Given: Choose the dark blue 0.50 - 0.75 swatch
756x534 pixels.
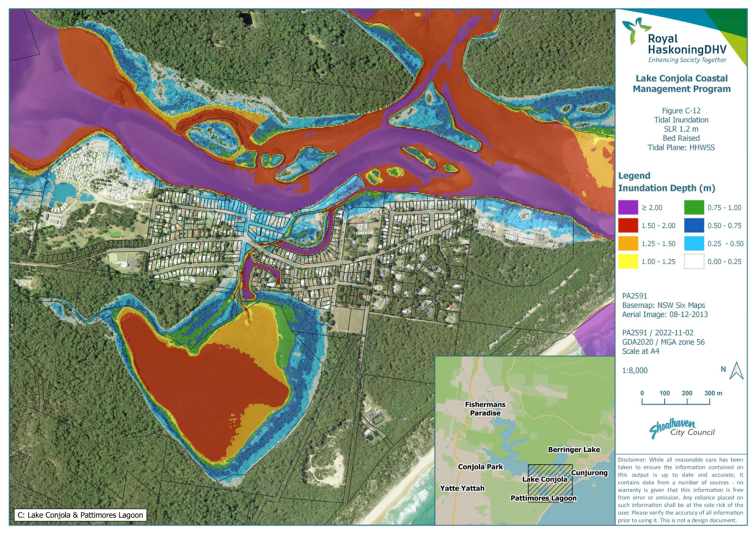Looking at the screenshot, I should [694, 226].
